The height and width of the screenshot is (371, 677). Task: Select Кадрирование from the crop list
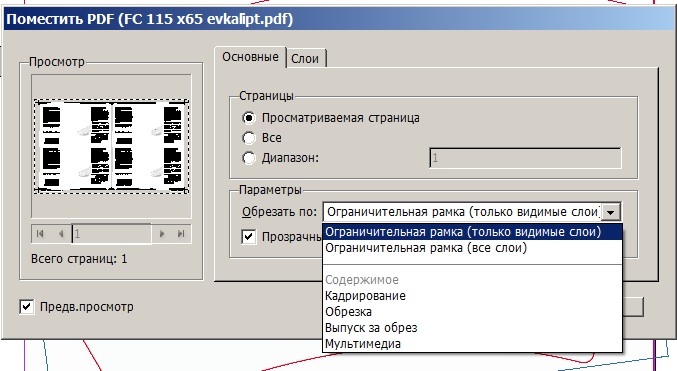[x=472, y=296]
